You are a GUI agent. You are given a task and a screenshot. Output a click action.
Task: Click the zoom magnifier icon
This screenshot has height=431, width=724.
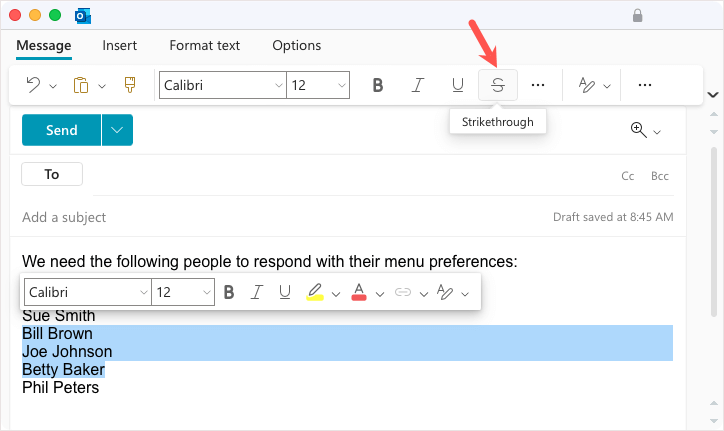(x=637, y=130)
